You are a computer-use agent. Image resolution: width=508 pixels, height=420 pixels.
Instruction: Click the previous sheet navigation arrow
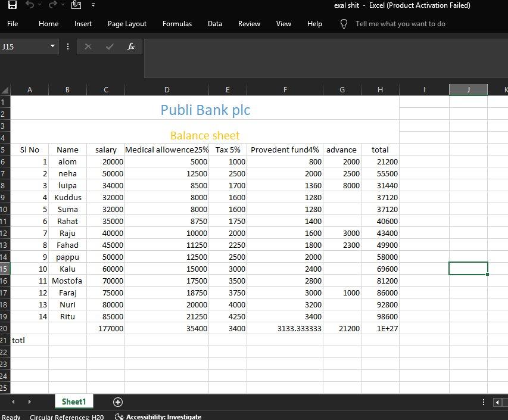pyautogui.click(x=13, y=402)
